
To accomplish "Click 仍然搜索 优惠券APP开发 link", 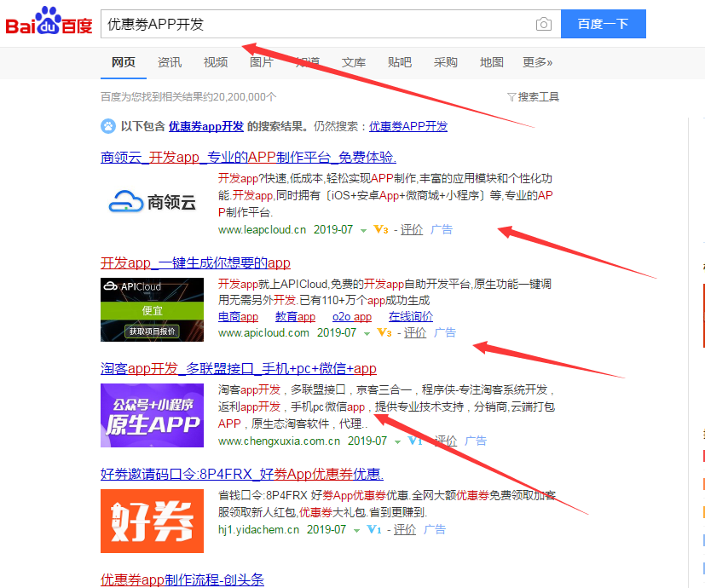I will point(408,126).
